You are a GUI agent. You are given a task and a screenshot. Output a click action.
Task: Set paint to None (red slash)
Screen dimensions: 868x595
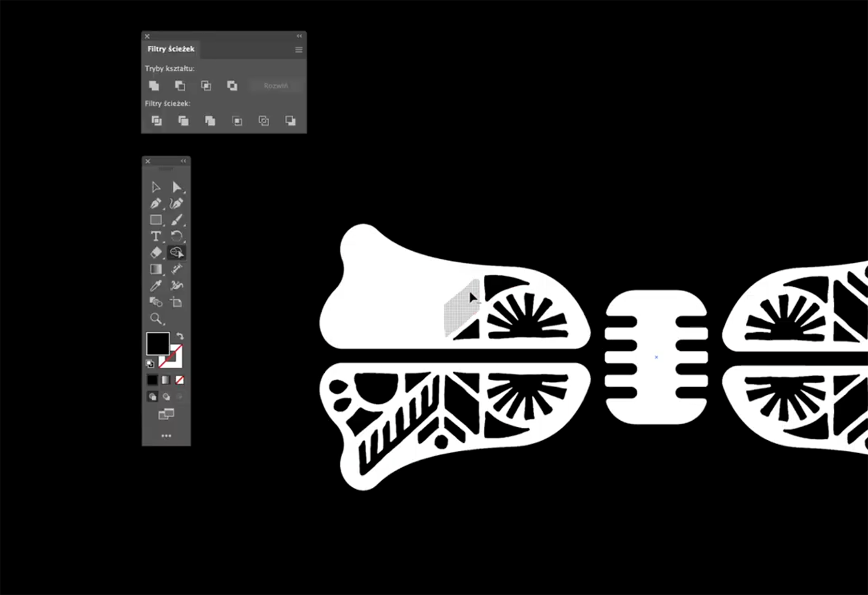[x=180, y=380]
